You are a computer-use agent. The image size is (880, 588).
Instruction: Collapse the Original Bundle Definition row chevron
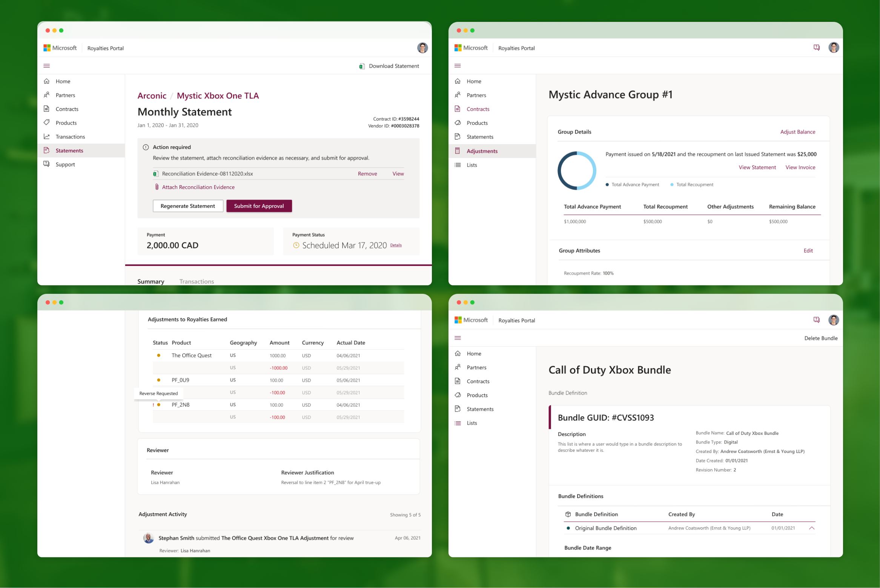coord(812,528)
